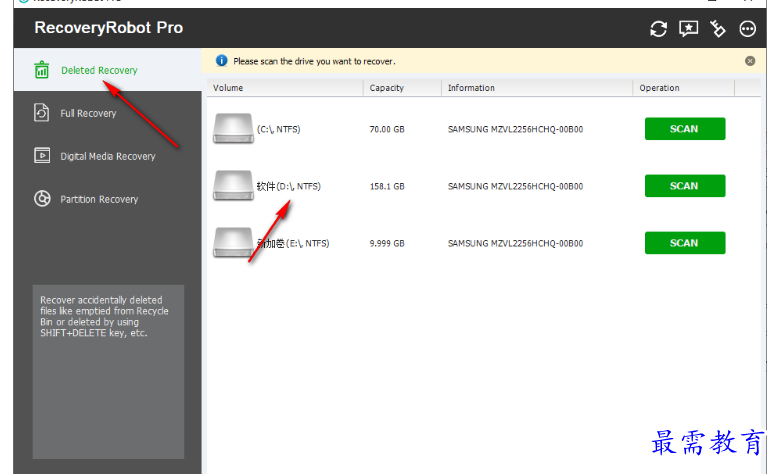The width and height of the screenshot is (773, 474).
Task: Click the Deleted Recovery trash icon
Action: (41, 70)
